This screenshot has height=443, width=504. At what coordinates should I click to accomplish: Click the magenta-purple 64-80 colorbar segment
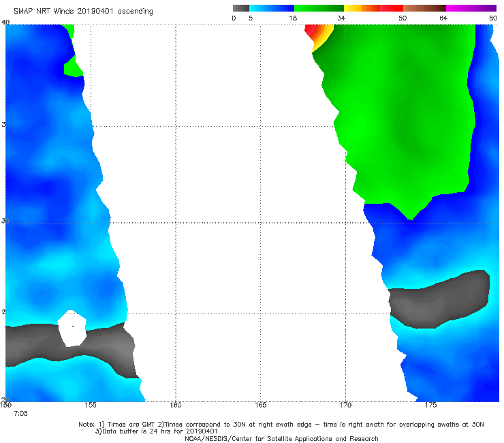point(471,8)
